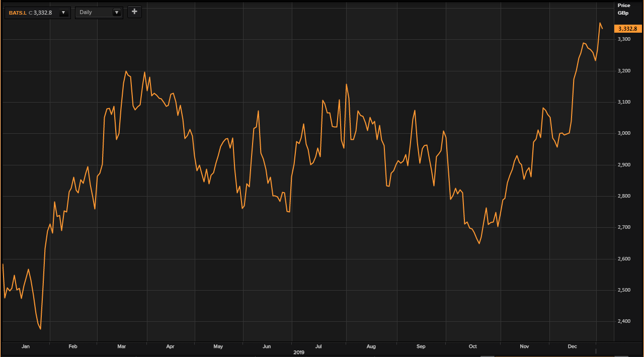Click the 2,700 price axis label
This screenshot has width=644, height=357.
(624, 227)
